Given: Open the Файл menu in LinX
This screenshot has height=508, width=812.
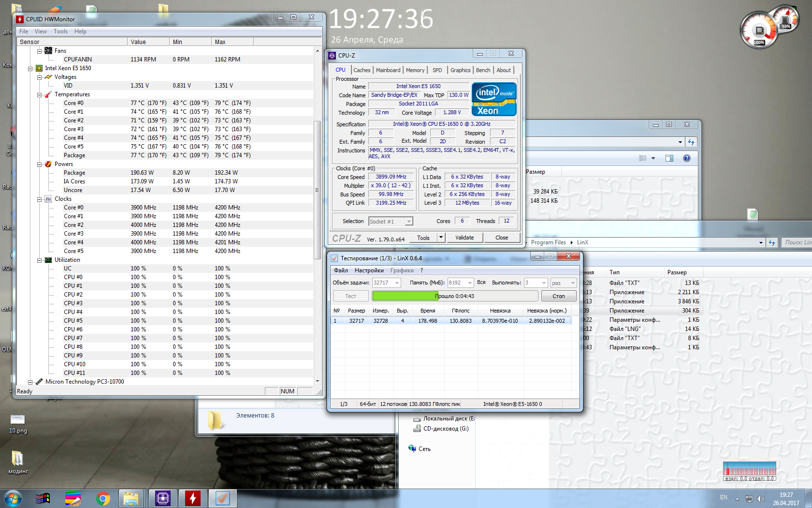Looking at the screenshot, I should pyautogui.click(x=341, y=270).
